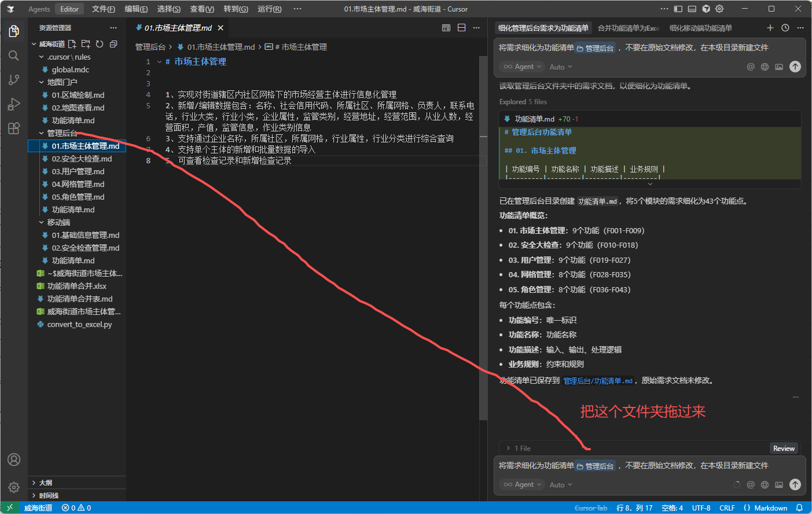Screen dimensions: 812x514
Task: Open chat history clock icon
Action: coord(785,28)
